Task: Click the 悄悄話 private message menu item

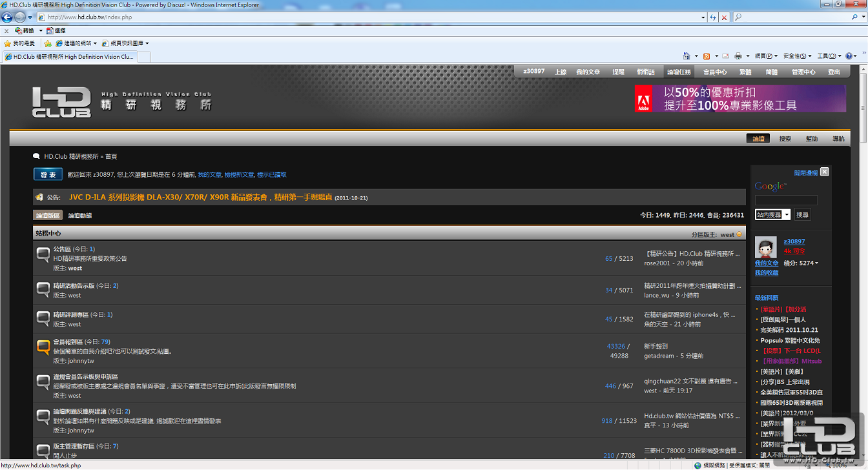Action: click(645, 72)
